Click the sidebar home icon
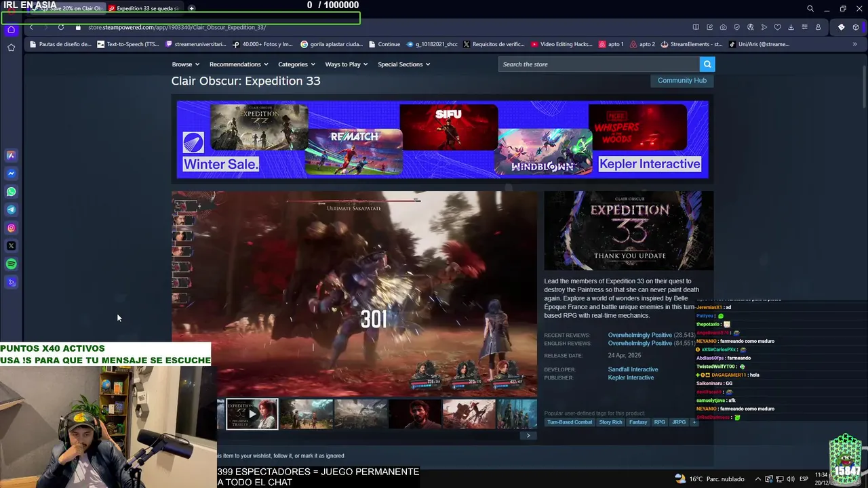 coord(11,29)
